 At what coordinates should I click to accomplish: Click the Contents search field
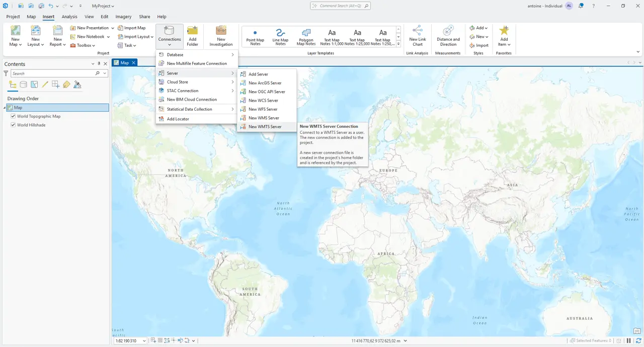53,73
